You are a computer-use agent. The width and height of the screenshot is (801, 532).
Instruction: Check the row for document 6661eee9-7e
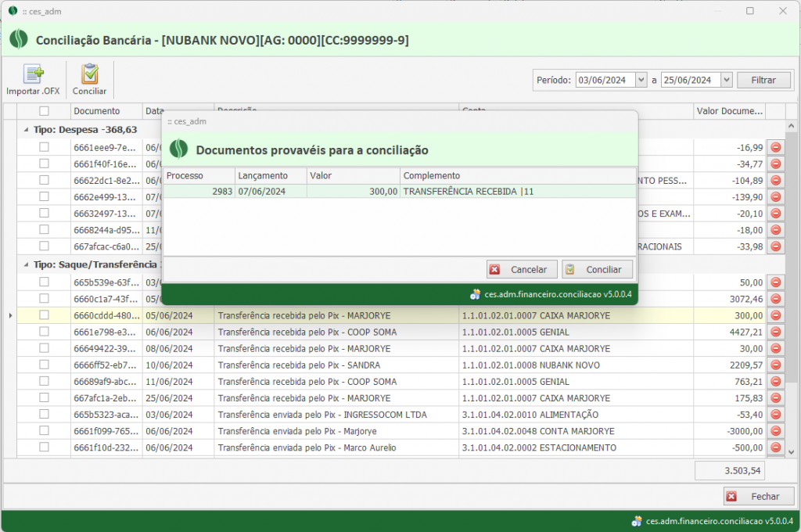44,147
